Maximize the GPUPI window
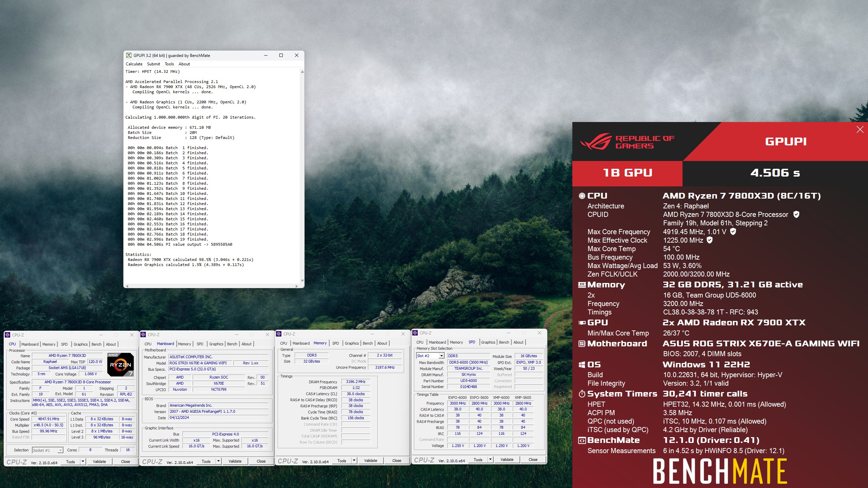 tap(281, 55)
